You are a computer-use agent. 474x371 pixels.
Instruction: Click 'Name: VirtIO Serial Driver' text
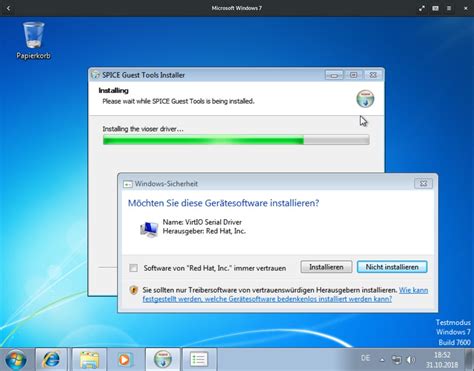coord(202,222)
